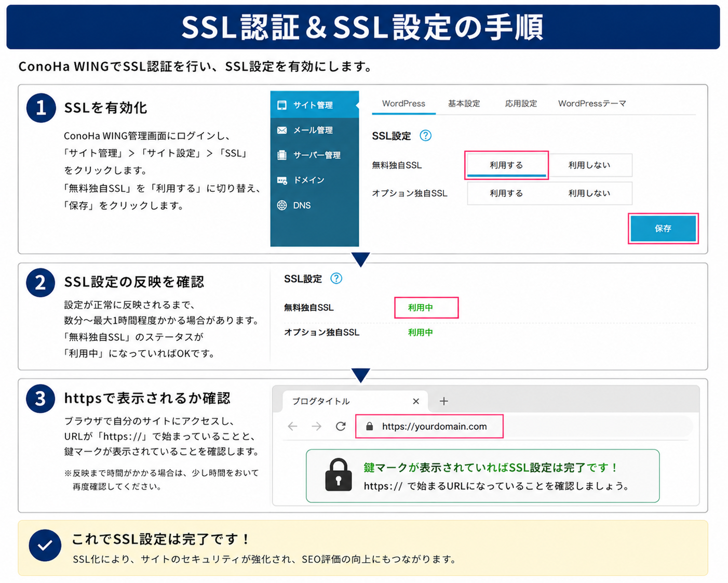Open ドメイン in the sidebar
728x583 pixels.
point(314,180)
